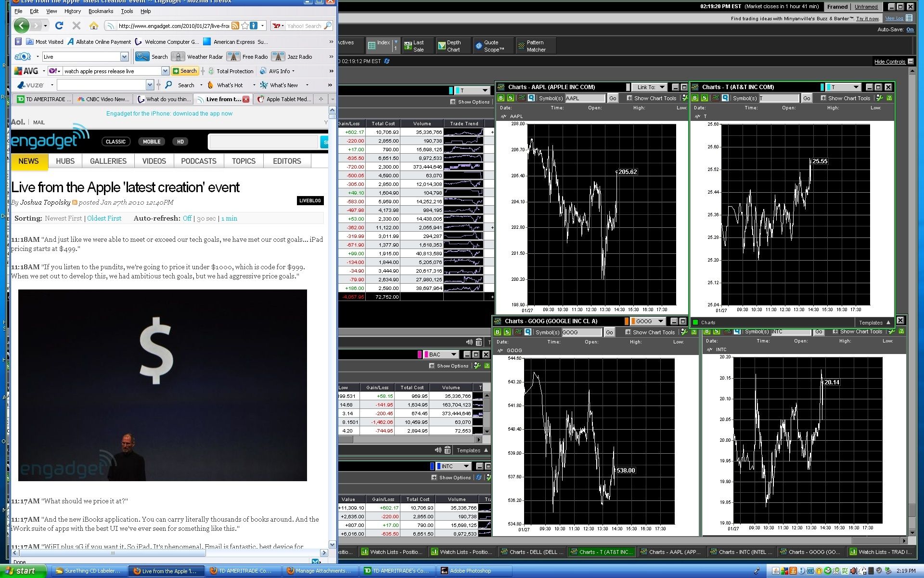Click the RSS feed icon in the address bar
The image size is (924, 578).
pos(235,26)
